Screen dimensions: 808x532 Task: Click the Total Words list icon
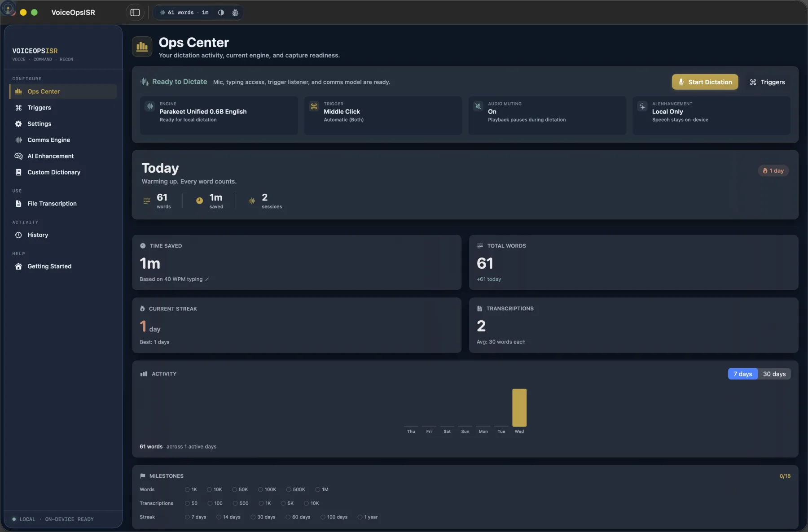[x=480, y=246]
